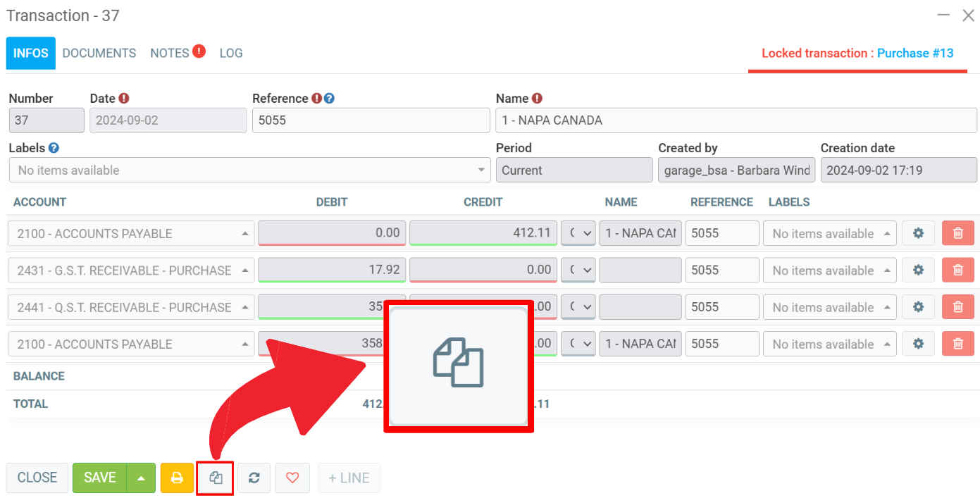The height and width of the screenshot is (498, 980).
Task: Open the LOG tab
Action: pyautogui.click(x=231, y=53)
